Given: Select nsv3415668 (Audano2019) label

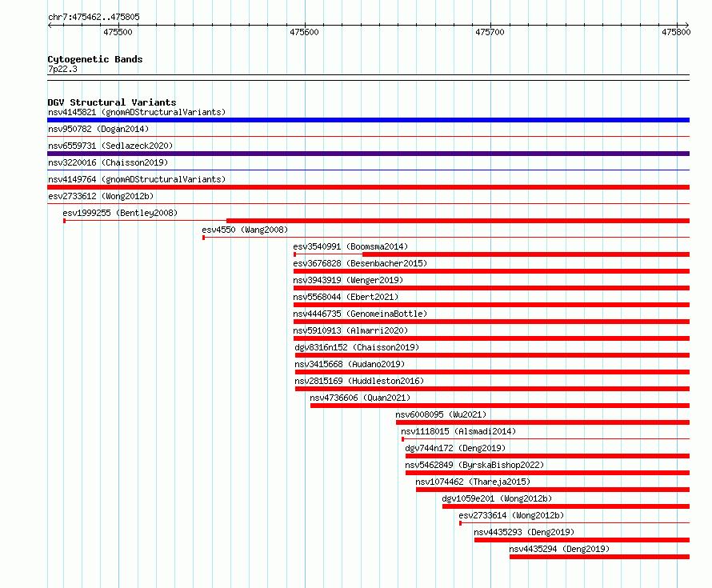Looking at the screenshot, I should pos(350,364).
